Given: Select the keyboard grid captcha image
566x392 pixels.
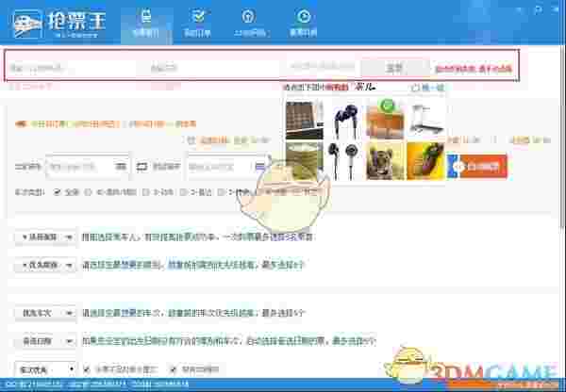Looking at the screenshot, I should point(305,120).
